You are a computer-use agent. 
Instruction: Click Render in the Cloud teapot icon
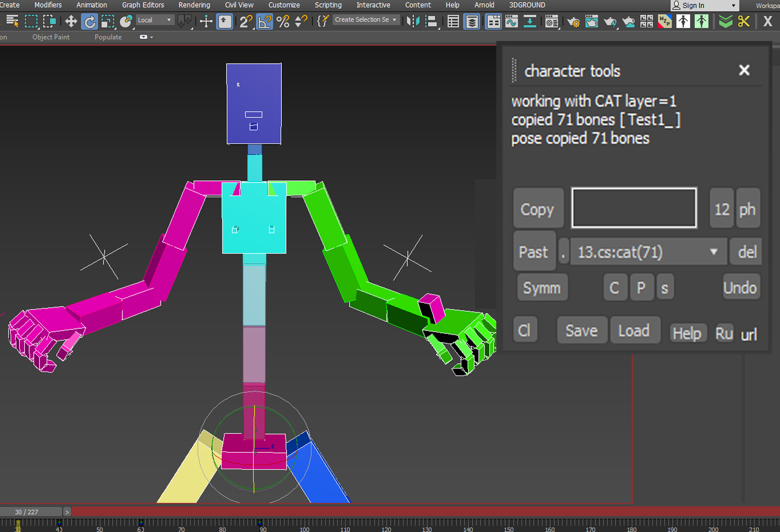coord(628,21)
